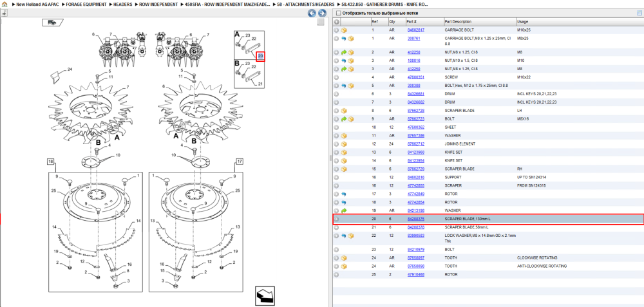
Task: Click the green arrow icon on ref 2 row
Action: (344, 53)
